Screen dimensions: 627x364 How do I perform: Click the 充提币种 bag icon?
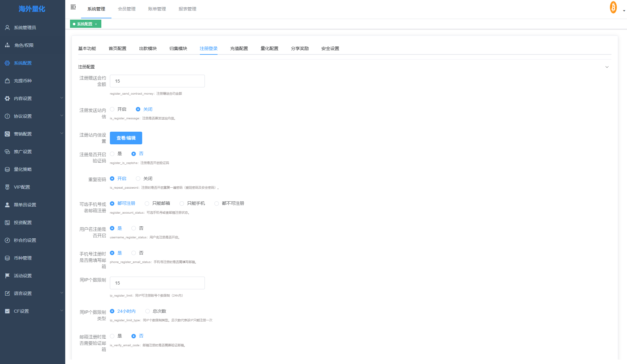(x=7, y=81)
